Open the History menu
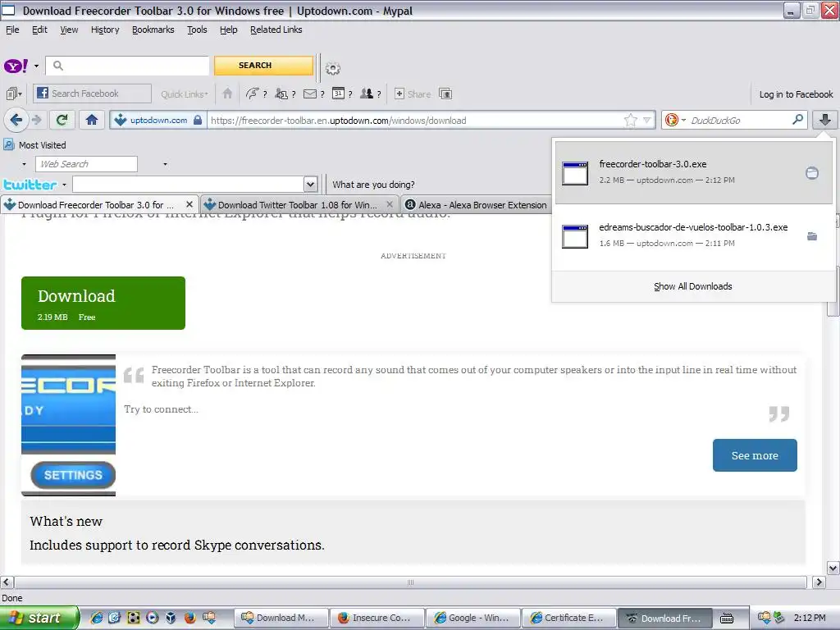The width and height of the screenshot is (840, 630). tap(105, 30)
